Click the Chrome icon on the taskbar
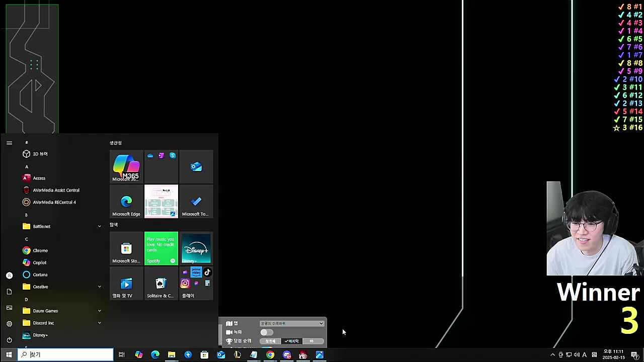 pyautogui.click(x=270, y=355)
